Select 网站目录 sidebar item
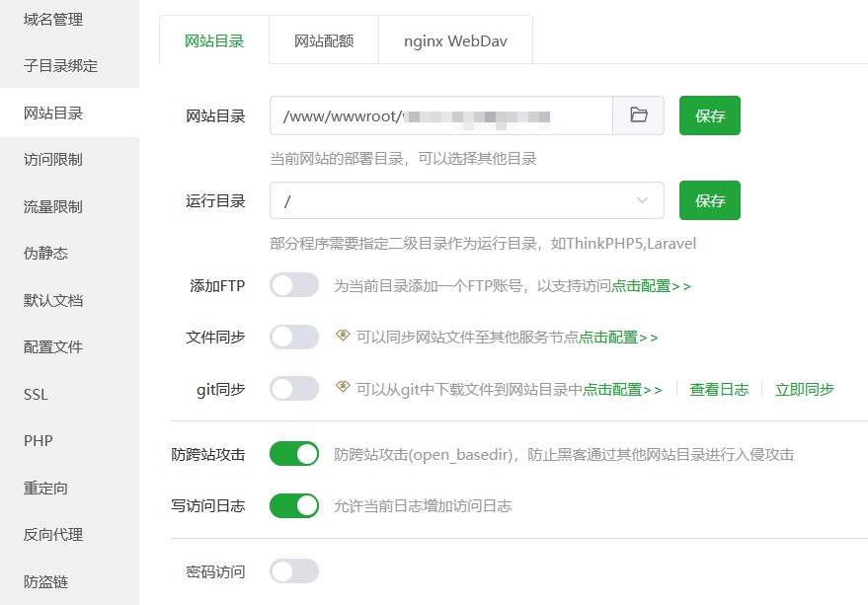The height and width of the screenshot is (605, 868). point(69,113)
